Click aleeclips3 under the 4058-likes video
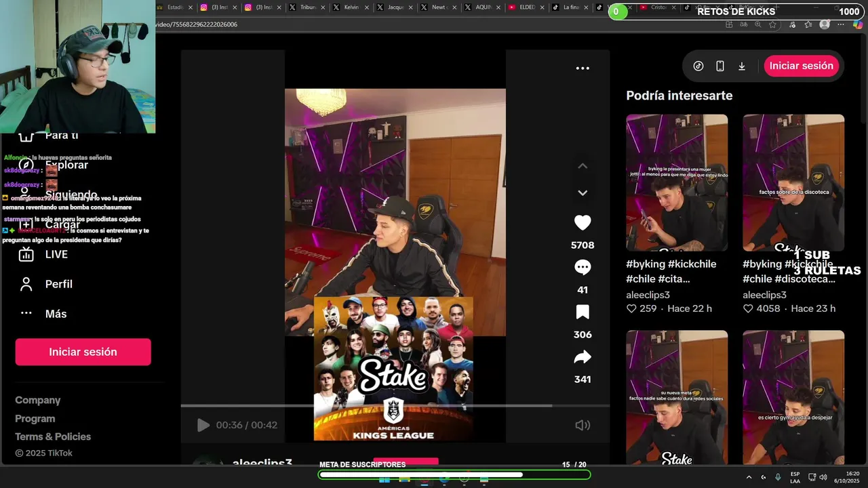868x488 pixels. coord(764,295)
